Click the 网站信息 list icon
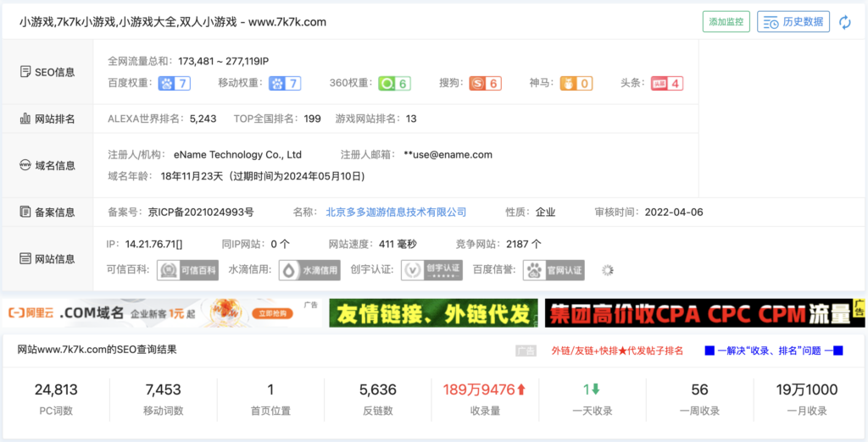The width and height of the screenshot is (868, 442). tap(25, 258)
